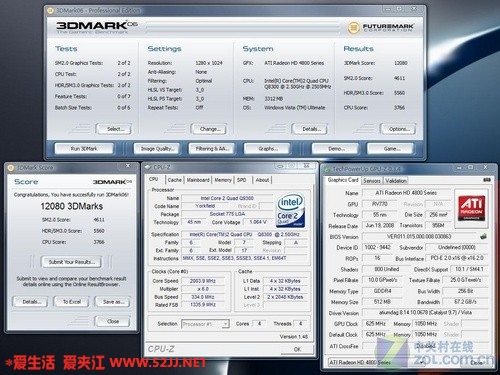
Task: Click the CPU-Z title bar icon
Action: tap(148, 167)
